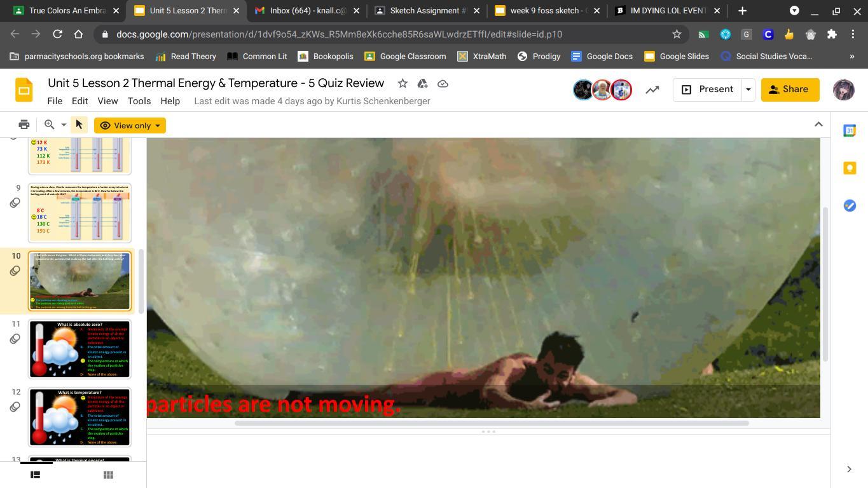
Task: Start the slideshow with Present
Action: coord(707,90)
